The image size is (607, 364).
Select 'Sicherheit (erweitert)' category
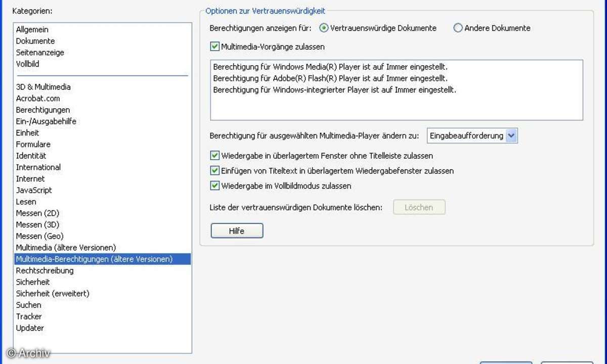click(53, 293)
